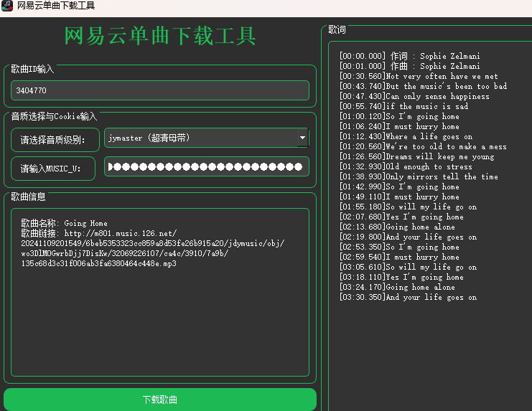Click lyric 'But the music's been too bad'
532x411 pixels.
423,86
